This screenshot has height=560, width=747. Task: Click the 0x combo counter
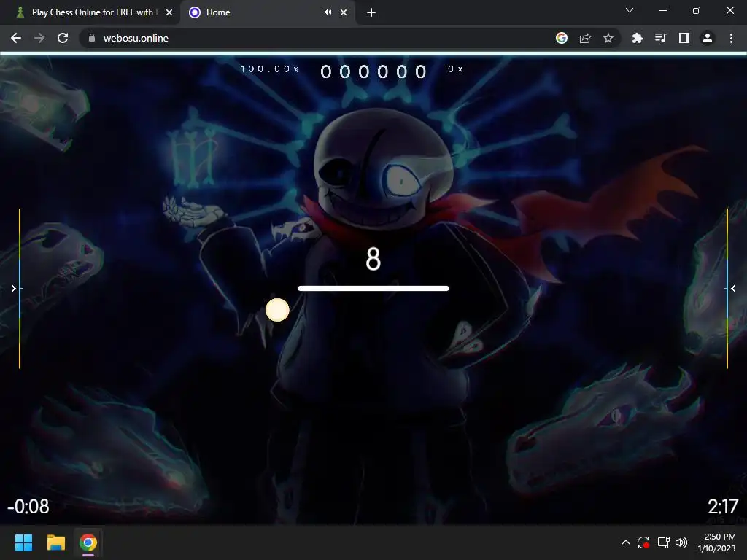[455, 69]
